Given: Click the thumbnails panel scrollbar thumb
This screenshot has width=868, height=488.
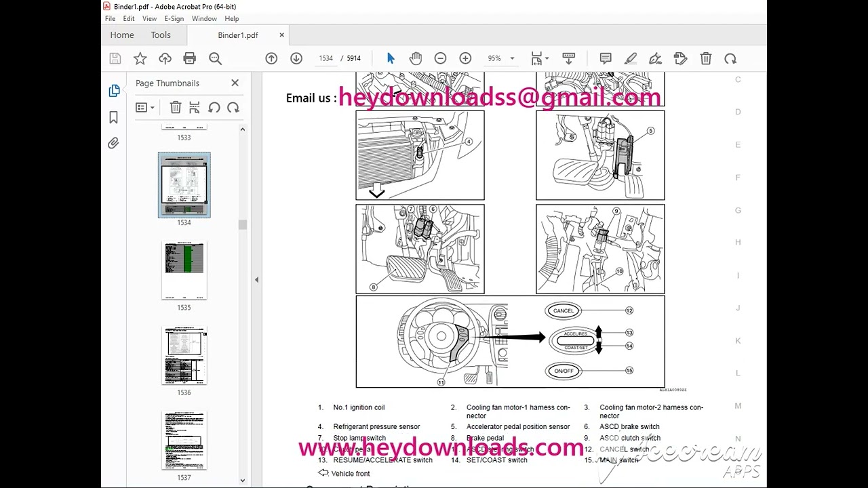Looking at the screenshot, I should click(242, 224).
